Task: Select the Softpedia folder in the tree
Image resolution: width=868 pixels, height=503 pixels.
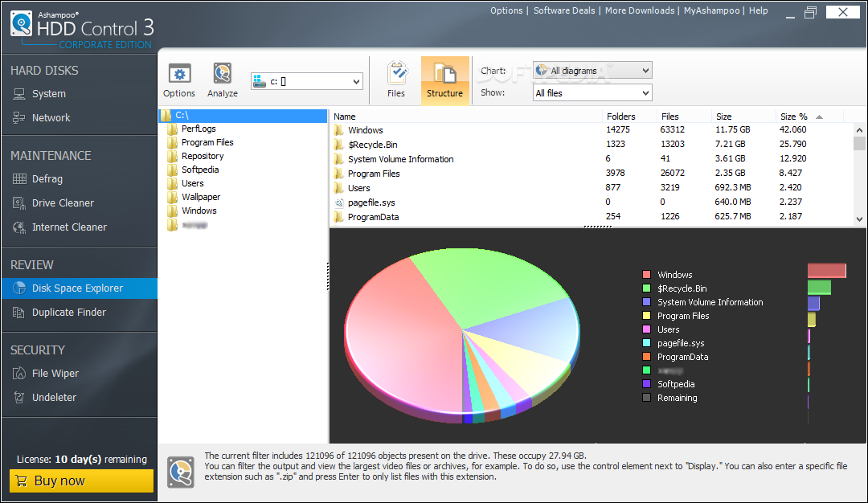Action: [200, 170]
